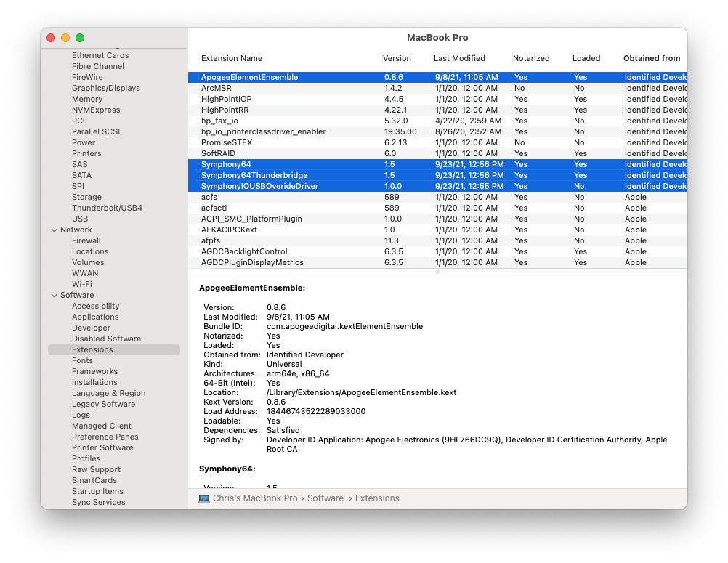The width and height of the screenshot is (728, 563).
Task: Click the MacBook Pro computer icon in path bar
Action: (x=204, y=498)
